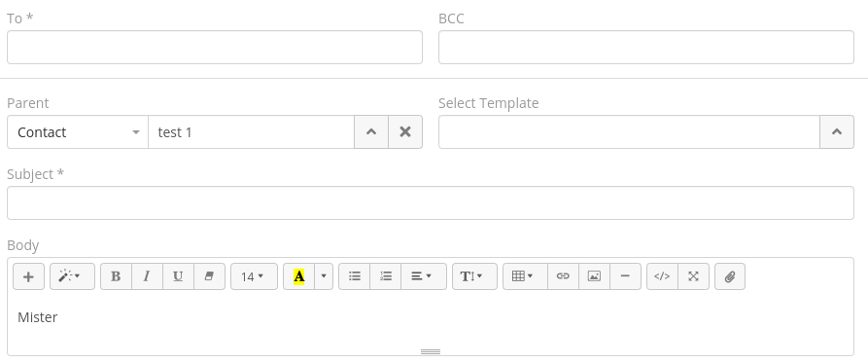Clear the parent test 1 selection
This screenshot has width=868, height=364.
coord(405,131)
